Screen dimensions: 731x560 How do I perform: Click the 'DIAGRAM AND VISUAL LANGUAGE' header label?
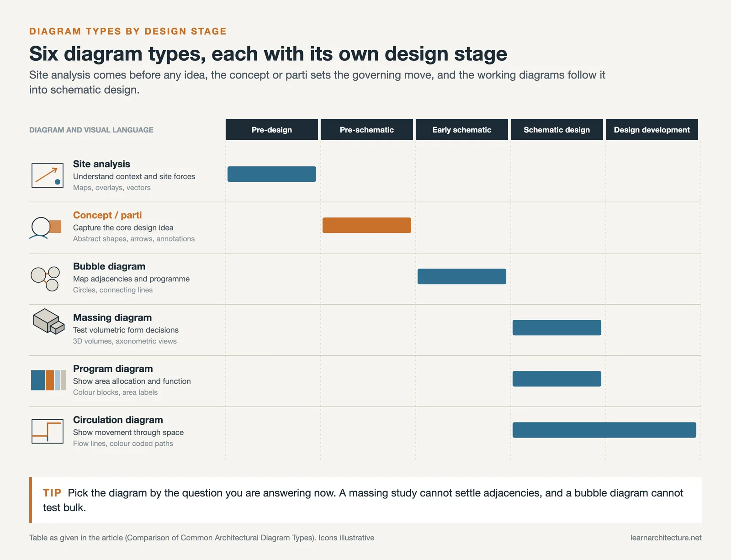tap(91, 130)
